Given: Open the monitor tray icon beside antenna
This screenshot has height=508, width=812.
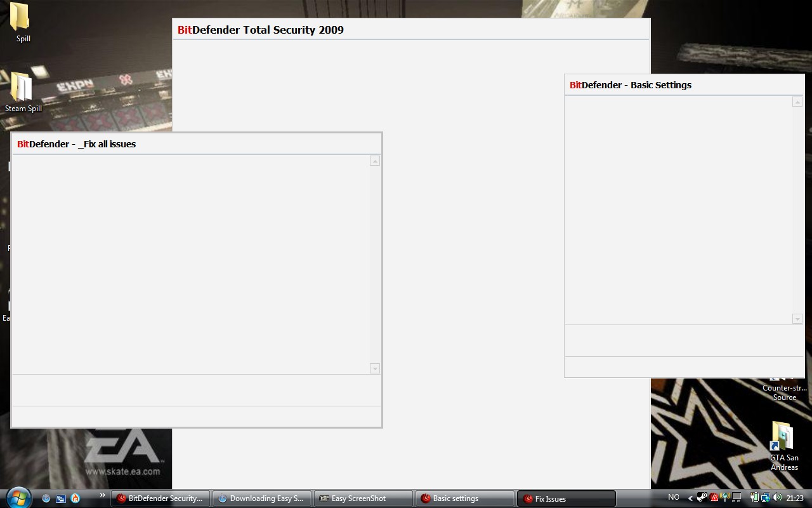Looking at the screenshot, I should tap(737, 497).
